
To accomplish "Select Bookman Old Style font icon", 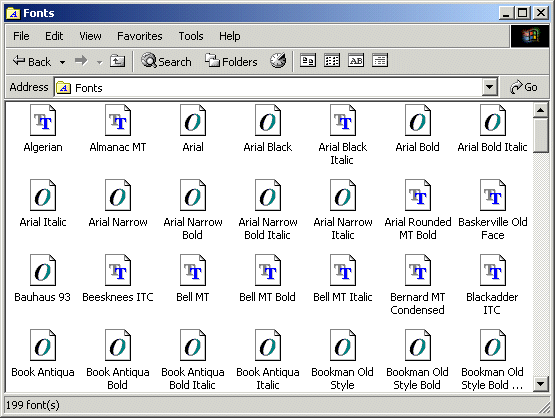I will coord(343,345).
